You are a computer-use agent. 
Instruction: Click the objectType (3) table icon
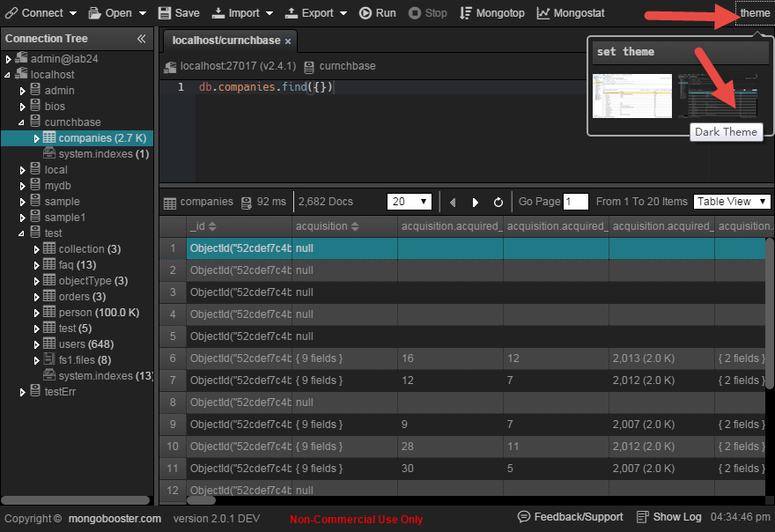49,279
